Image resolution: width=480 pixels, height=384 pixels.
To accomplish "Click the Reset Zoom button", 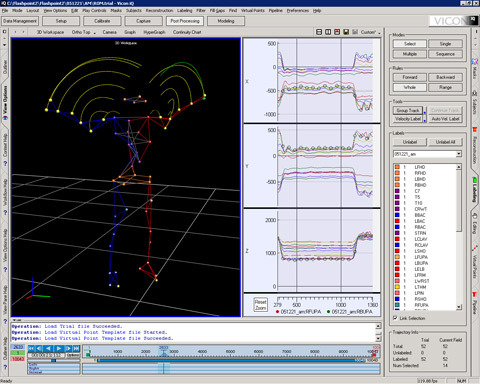I will [260, 305].
